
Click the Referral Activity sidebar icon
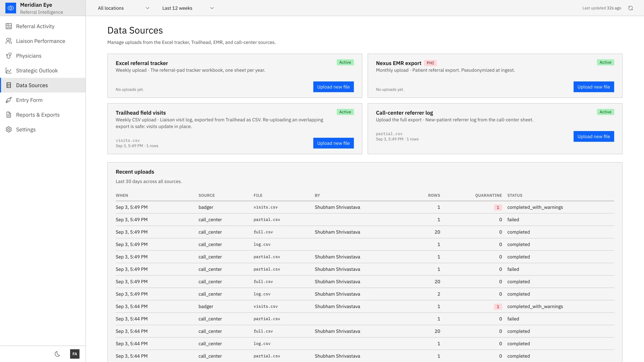9,26
